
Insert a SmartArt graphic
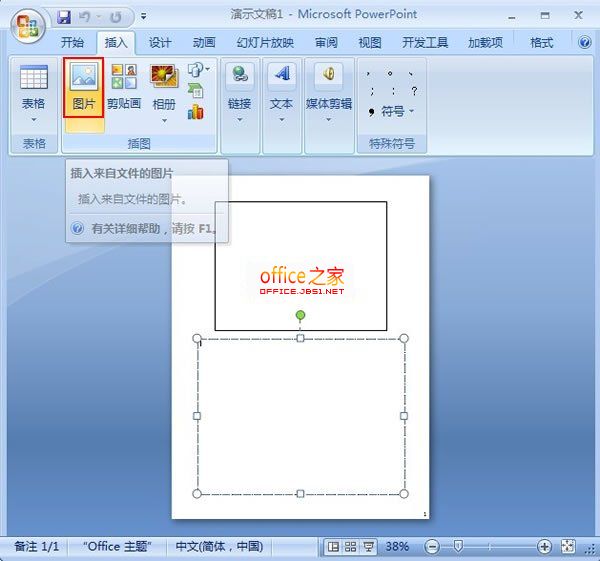tap(196, 91)
